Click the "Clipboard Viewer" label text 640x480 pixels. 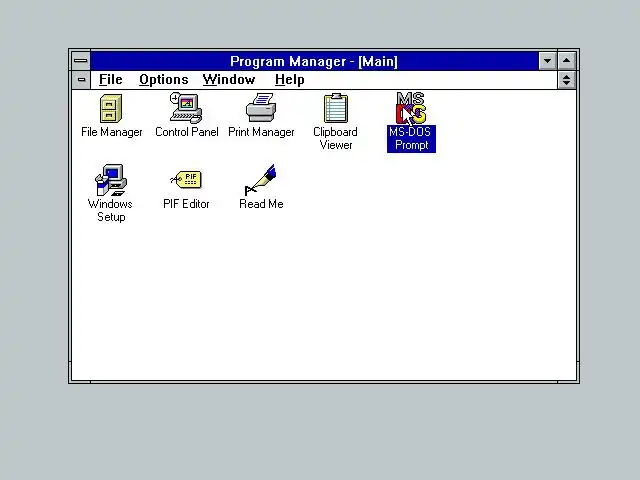point(336,138)
